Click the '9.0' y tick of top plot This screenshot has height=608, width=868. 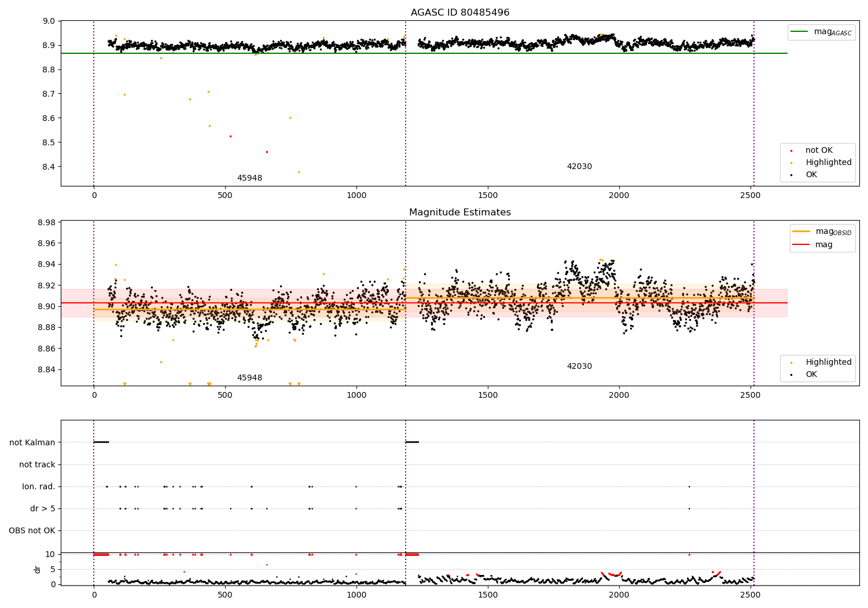(x=49, y=21)
